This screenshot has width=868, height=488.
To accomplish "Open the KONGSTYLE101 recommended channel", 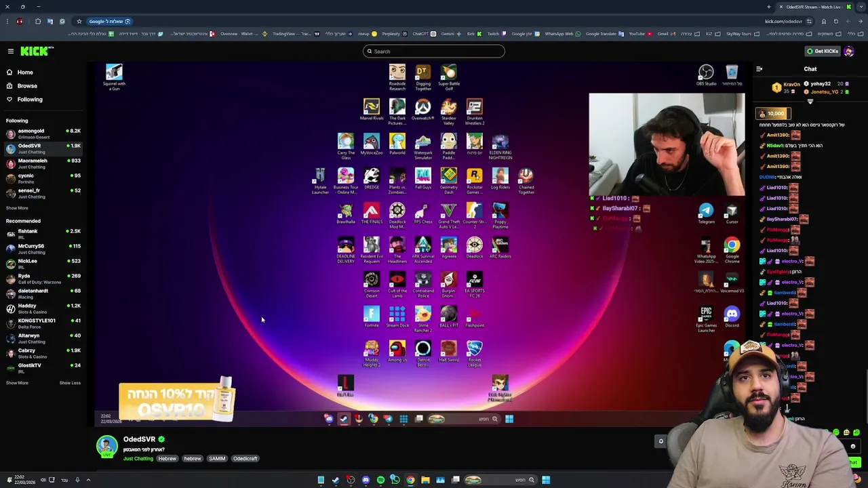I will pyautogui.click(x=43, y=323).
